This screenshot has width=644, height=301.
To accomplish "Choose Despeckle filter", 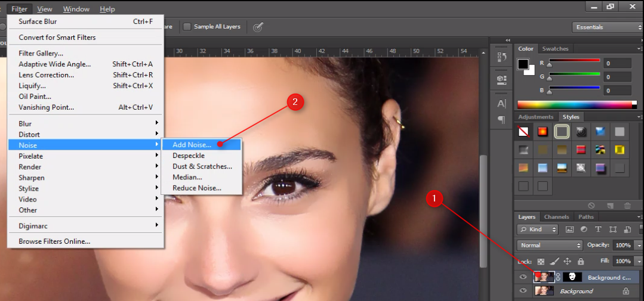I will point(201,156).
